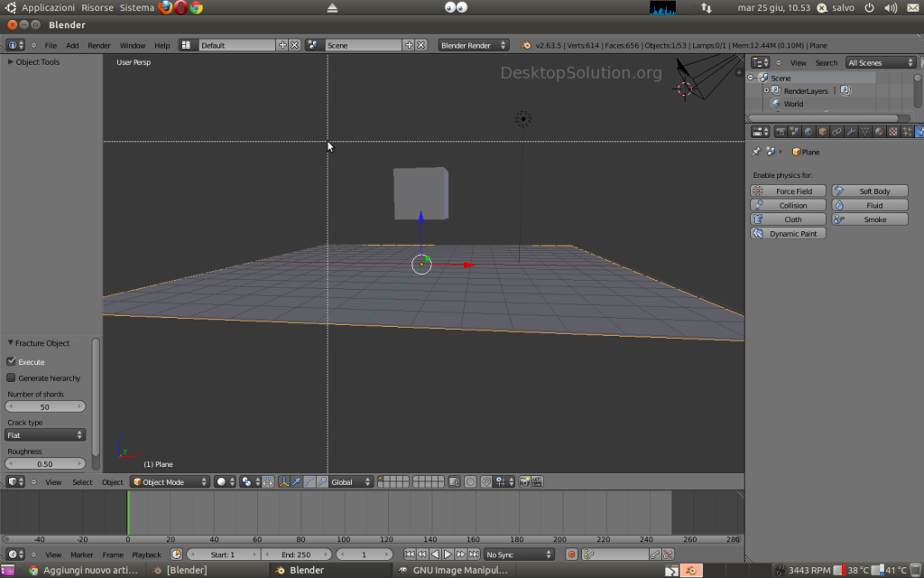The image size is (924, 578).
Task: Open the Render menu
Action: click(98, 45)
